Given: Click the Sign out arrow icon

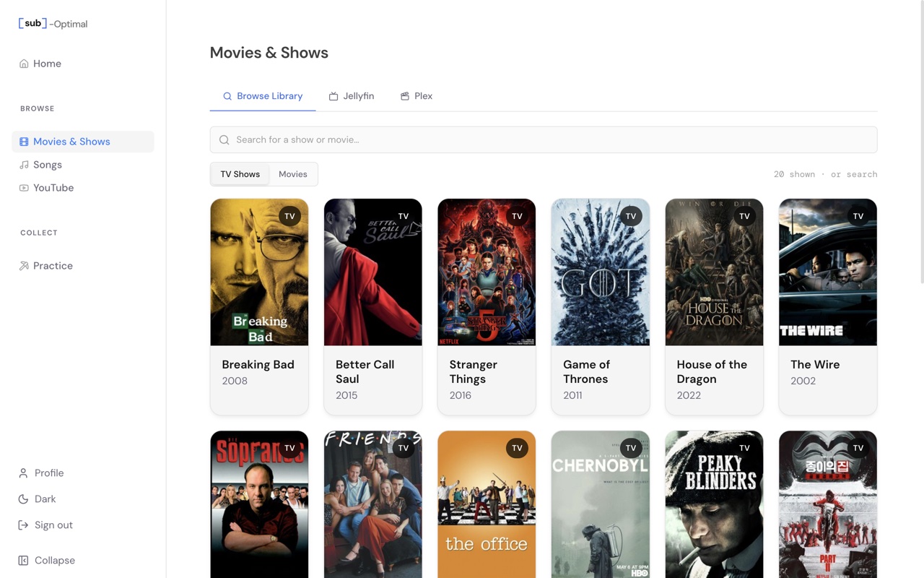Looking at the screenshot, I should point(23,525).
